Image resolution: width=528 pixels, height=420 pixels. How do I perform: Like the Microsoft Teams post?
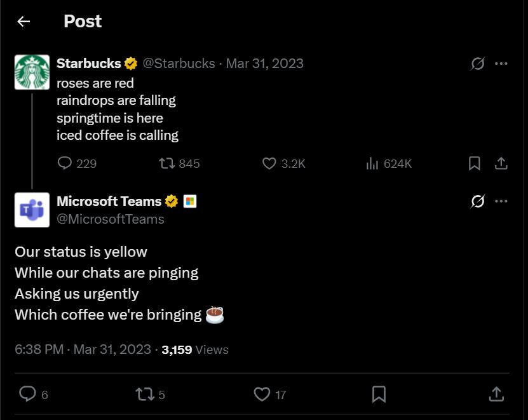[x=262, y=394]
